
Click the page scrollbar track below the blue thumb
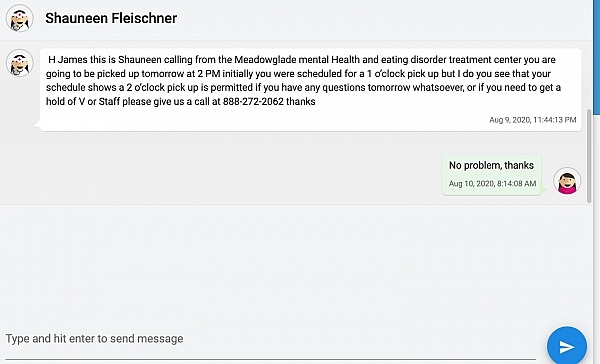coord(597,237)
